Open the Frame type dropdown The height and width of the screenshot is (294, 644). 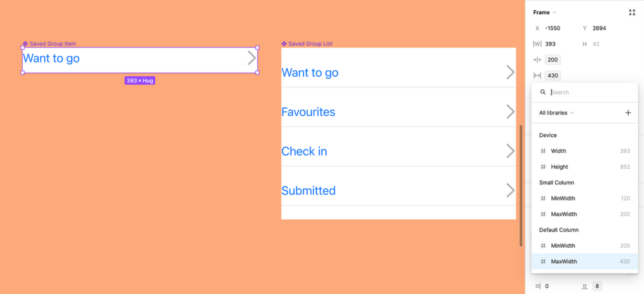545,12
